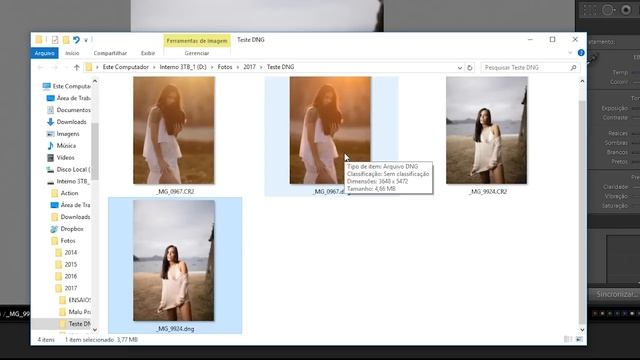
Task: Open the 2017 folder in navigation tree
Action: (x=66, y=288)
